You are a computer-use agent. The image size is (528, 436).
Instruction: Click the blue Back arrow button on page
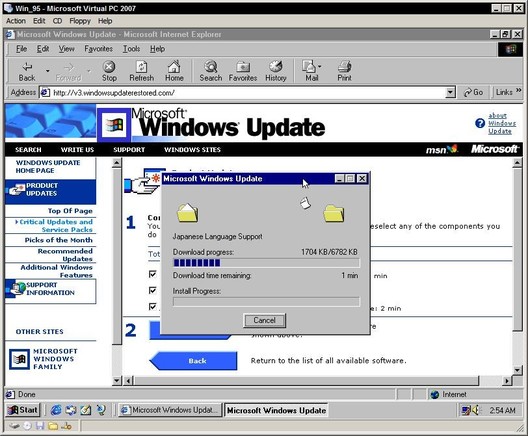tap(194, 361)
